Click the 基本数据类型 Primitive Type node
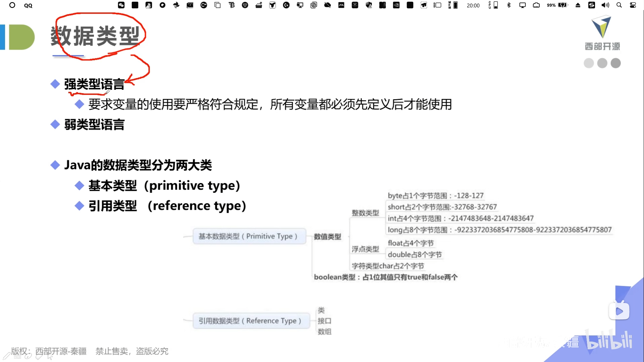644x362 pixels. (x=249, y=236)
